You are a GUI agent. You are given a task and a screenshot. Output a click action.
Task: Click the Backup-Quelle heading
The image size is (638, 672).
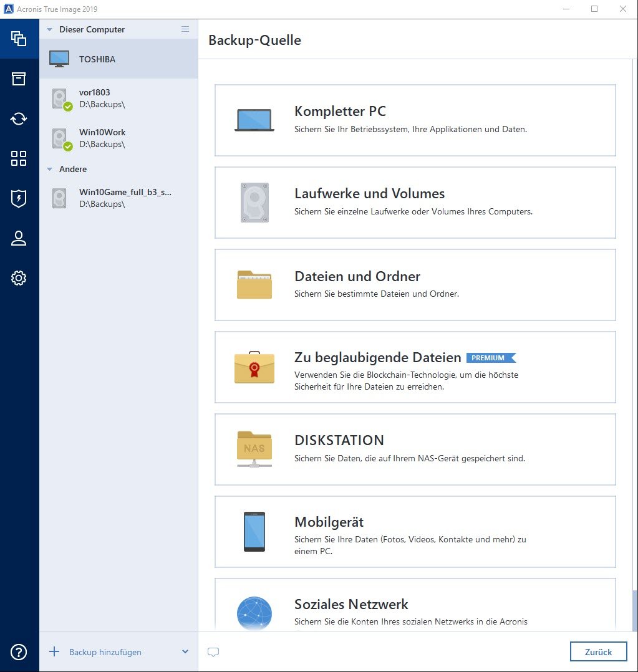[x=254, y=41]
